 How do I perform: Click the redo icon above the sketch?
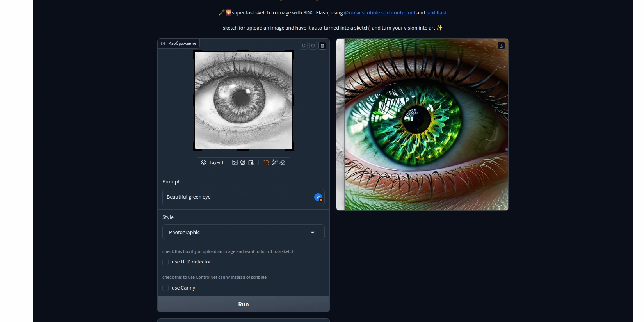coord(313,46)
